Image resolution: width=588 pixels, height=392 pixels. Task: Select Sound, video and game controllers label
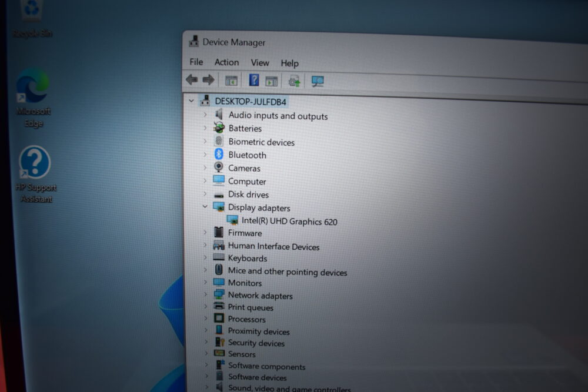(x=289, y=388)
